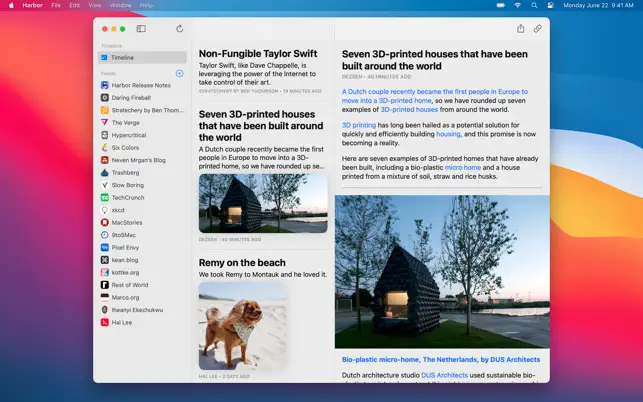Follow the 'micro home' link
The image size is (643, 402).
coord(463,167)
